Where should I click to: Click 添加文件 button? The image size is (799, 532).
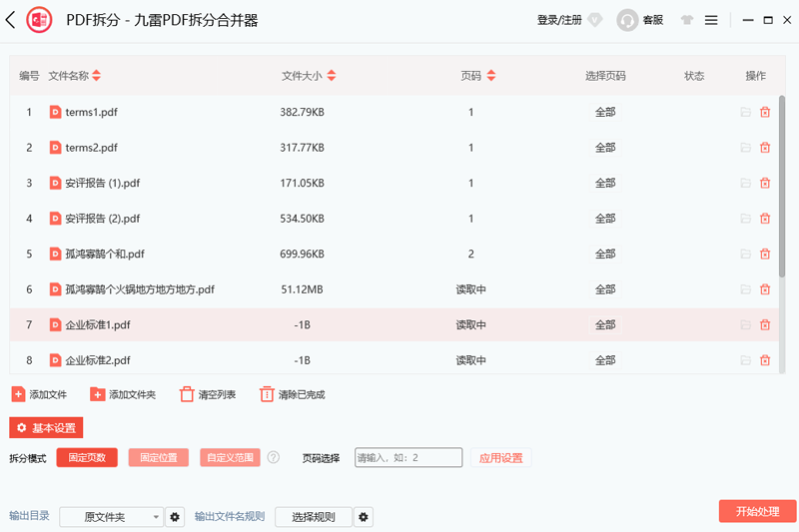pyautogui.click(x=39, y=394)
